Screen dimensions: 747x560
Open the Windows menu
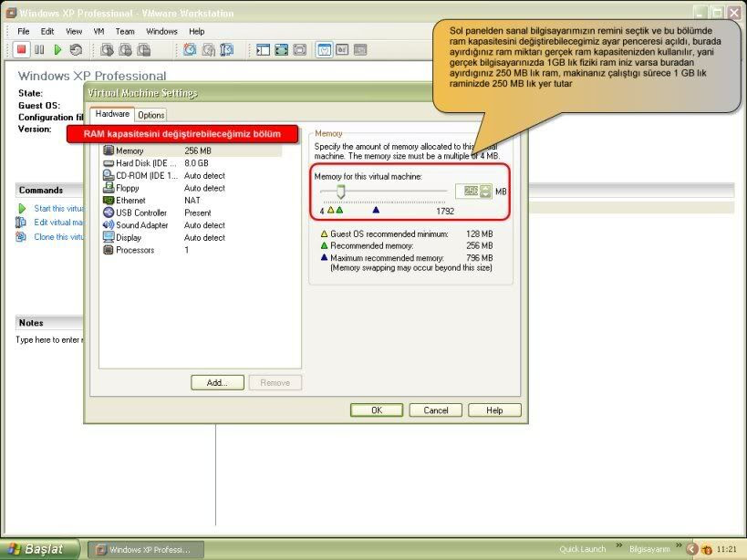pos(161,31)
